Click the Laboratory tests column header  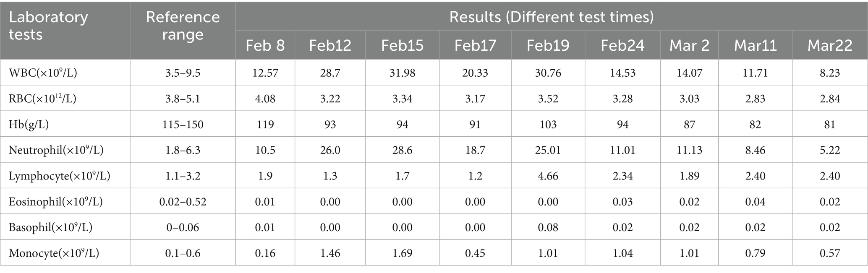[48, 26]
